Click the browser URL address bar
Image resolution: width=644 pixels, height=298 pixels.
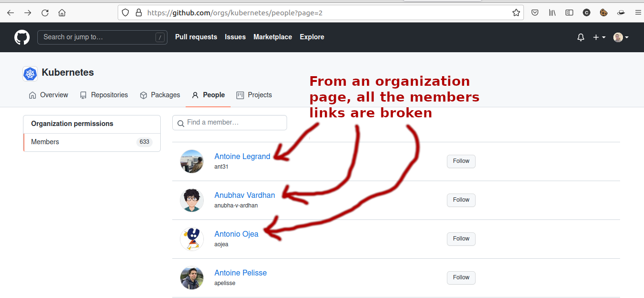[321, 13]
